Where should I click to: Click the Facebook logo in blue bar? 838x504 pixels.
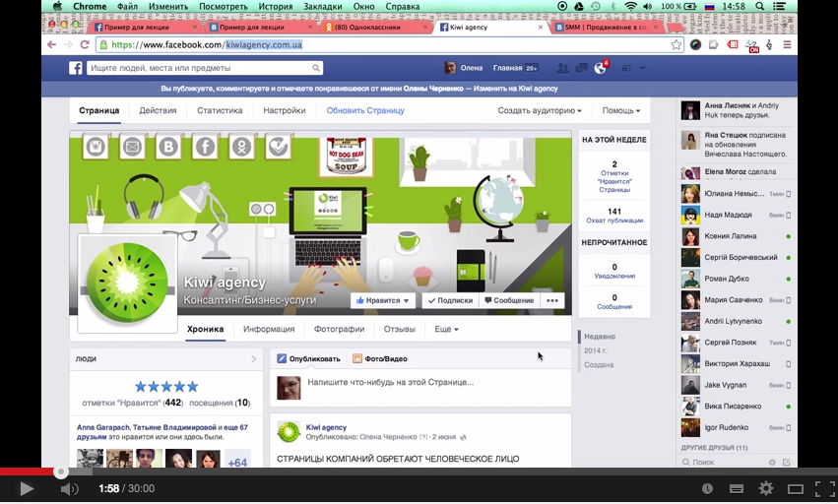coord(76,68)
